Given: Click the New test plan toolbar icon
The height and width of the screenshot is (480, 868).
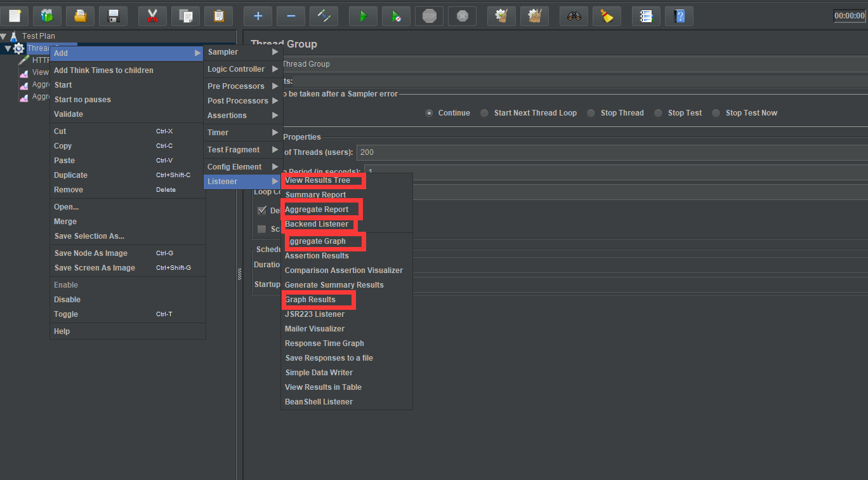Looking at the screenshot, I should coord(14,16).
